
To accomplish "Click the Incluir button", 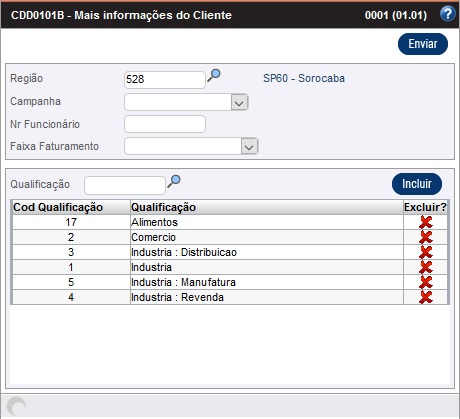I will click(417, 184).
